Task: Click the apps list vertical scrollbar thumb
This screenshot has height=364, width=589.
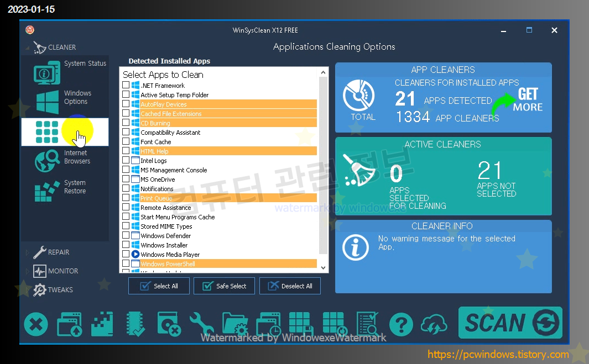Action: [323, 165]
